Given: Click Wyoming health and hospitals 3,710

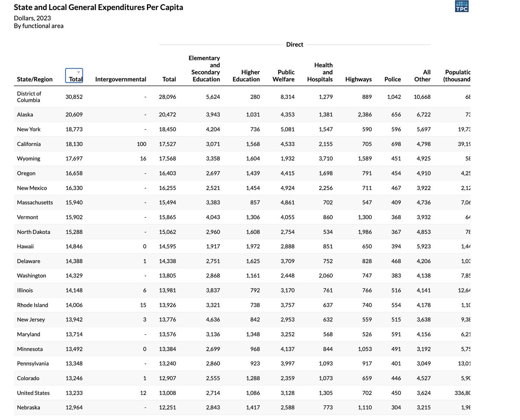Looking at the screenshot, I should click(x=325, y=158).
